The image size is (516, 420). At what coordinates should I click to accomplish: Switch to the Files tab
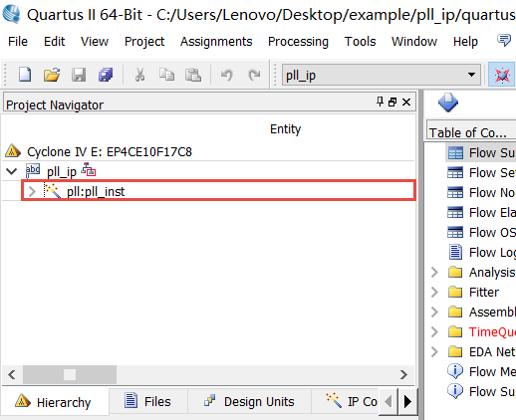tap(147, 401)
